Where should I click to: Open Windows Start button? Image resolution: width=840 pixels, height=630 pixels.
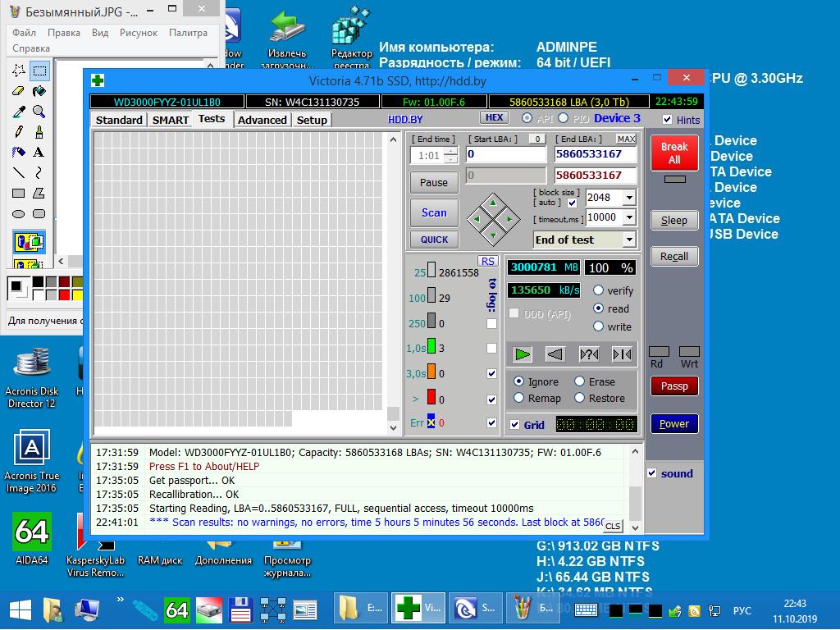pos(20,610)
